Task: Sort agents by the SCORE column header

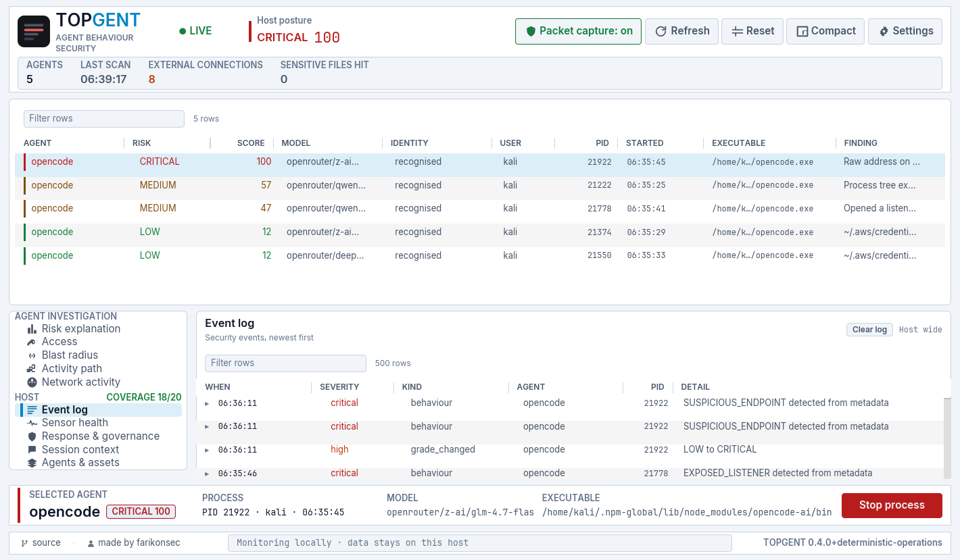Action: (251, 143)
